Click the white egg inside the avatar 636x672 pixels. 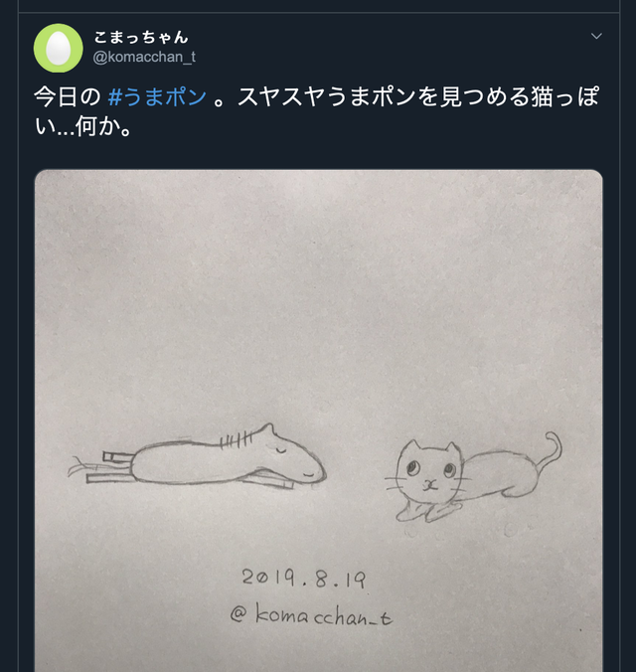[59, 48]
